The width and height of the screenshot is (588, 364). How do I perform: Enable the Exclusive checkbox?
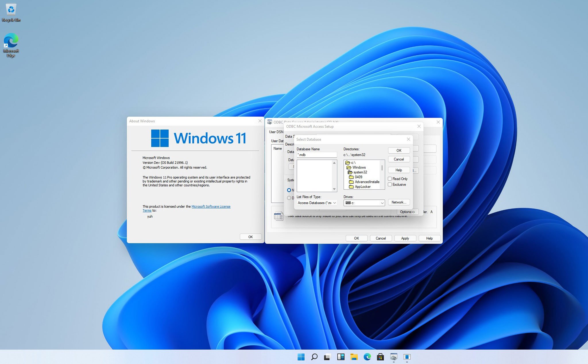[390, 184]
